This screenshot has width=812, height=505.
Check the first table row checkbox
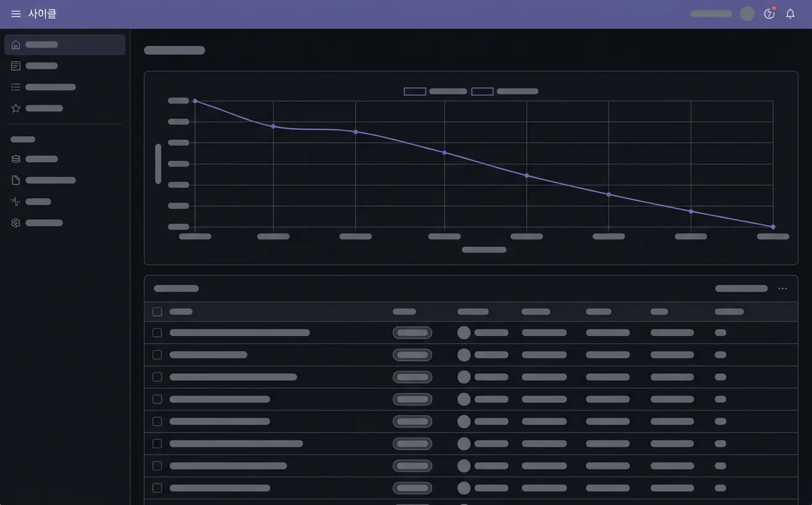click(157, 333)
